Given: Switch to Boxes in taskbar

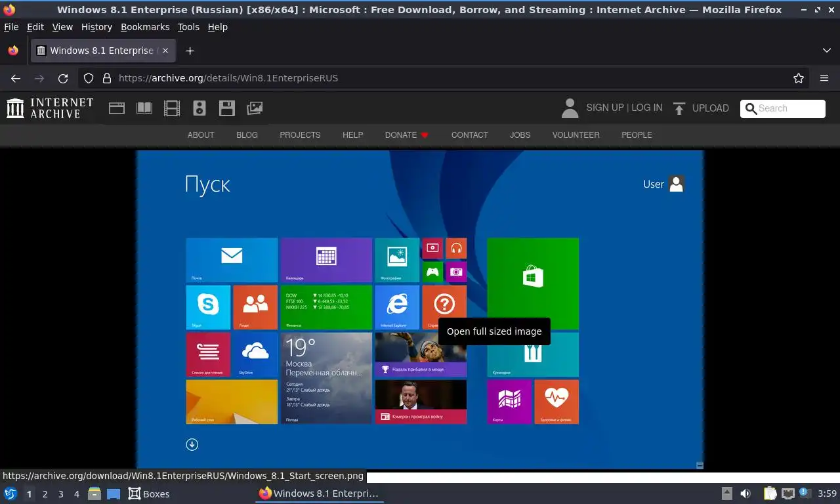Looking at the screenshot, I should pos(149,493).
